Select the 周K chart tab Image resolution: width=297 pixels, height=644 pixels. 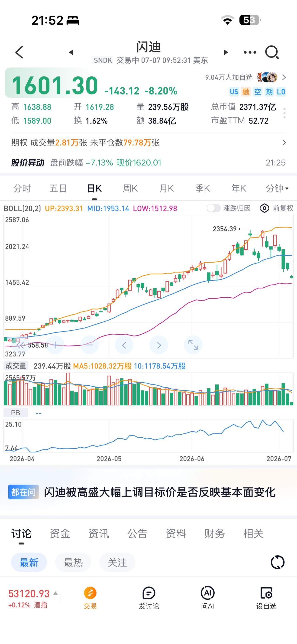click(130, 188)
